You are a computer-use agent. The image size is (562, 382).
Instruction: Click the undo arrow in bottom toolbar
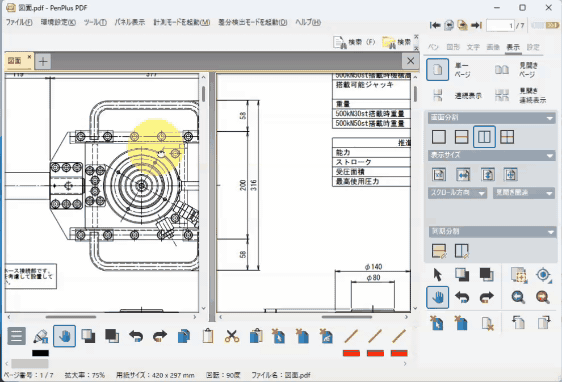point(136,336)
